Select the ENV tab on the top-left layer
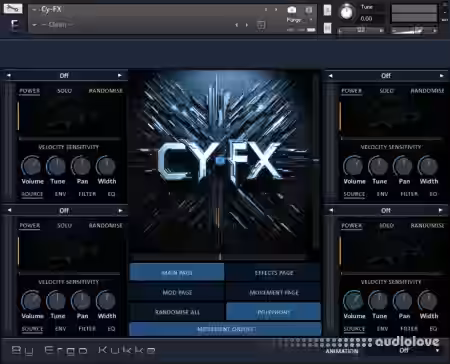This screenshot has width=450, height=364. [60, 194]
